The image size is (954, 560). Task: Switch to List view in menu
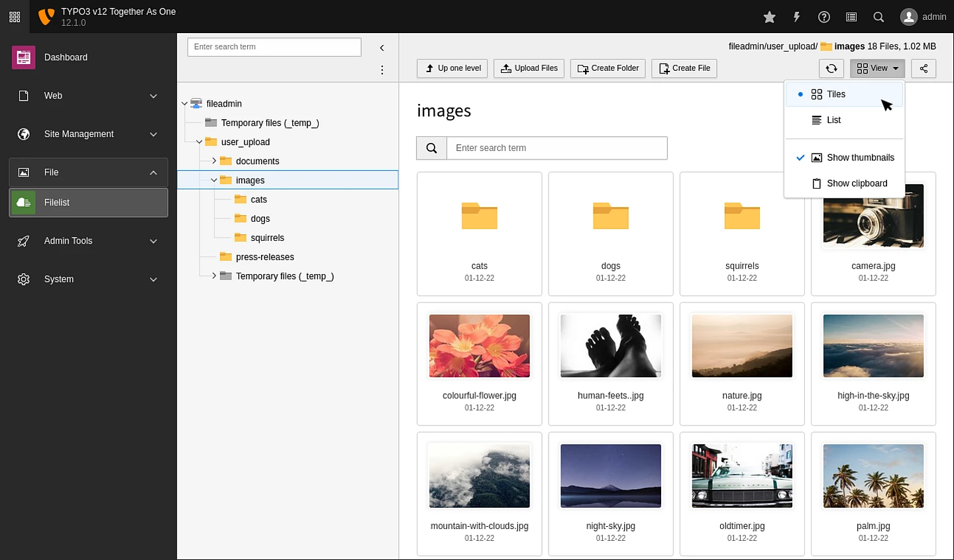coord(833,120)
